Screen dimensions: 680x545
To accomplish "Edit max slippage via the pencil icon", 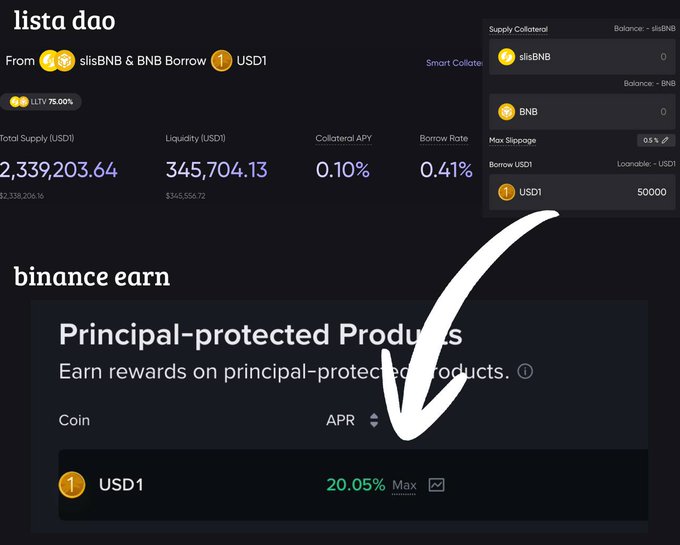I will (x=665, y=140).
